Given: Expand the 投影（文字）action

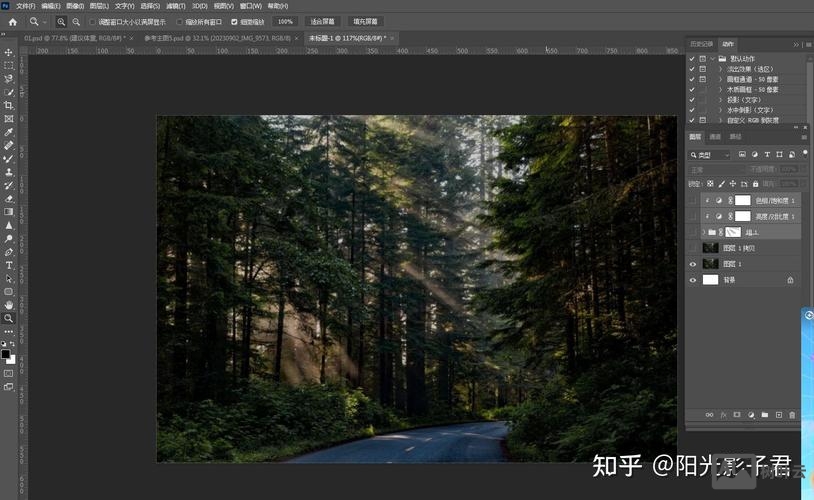Looking at the screenshot, I should [720, 100].
